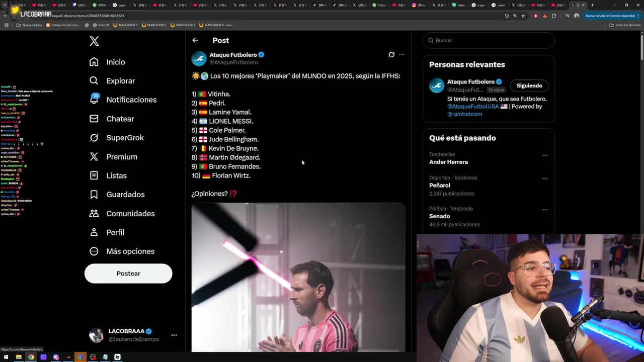
Task: Open Ataque Futbolero avatar in the post header
Action: click(x=199, y=58)
